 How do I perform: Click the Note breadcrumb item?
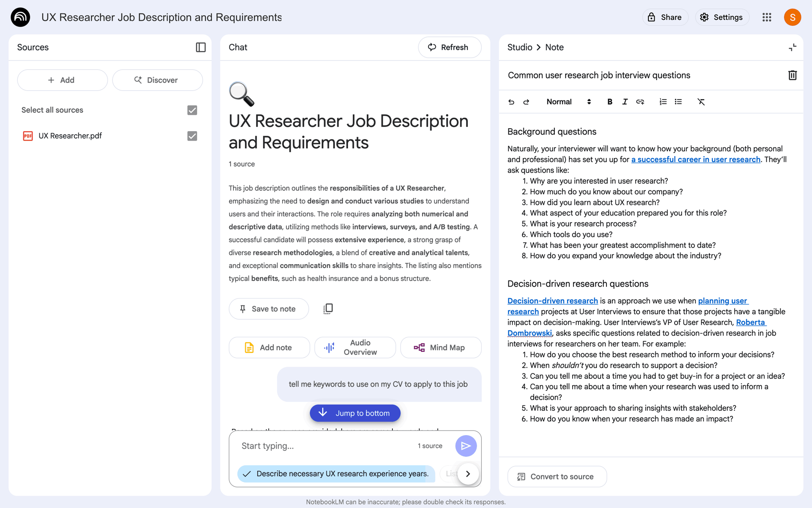pyautogui.click(x=554, y=47)
